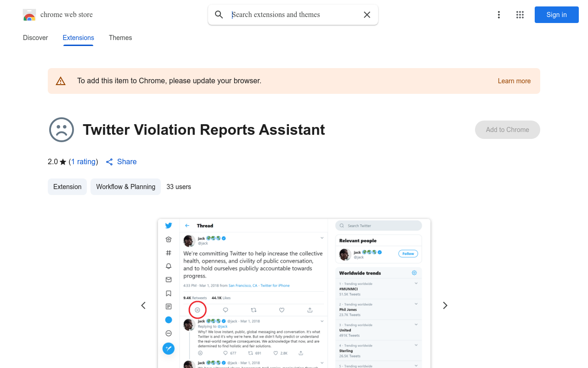Image resolution: width=588 pixels, height=368 pixels.
Task: Show the previous screenshot with left arrow
Action: pyautogui.click(x=143, y=305)
